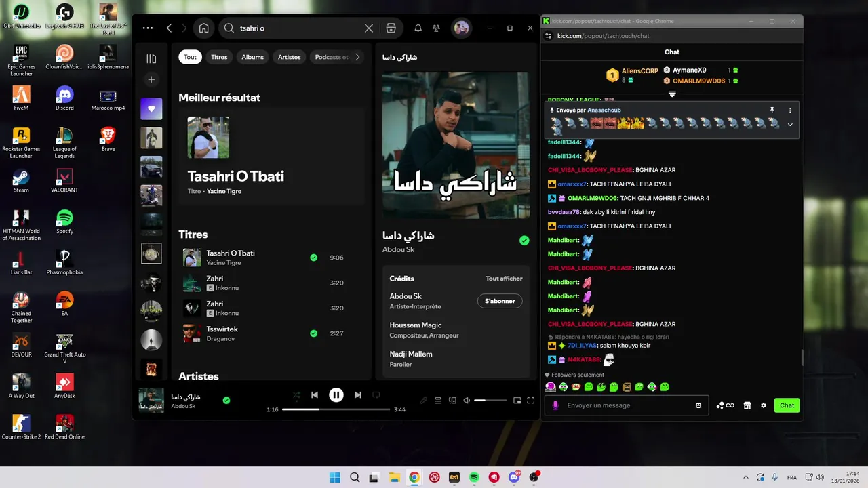Open best result Tasahri O Tbati card
This screenshot has height=488, width=868.
(x=271, y=156)
